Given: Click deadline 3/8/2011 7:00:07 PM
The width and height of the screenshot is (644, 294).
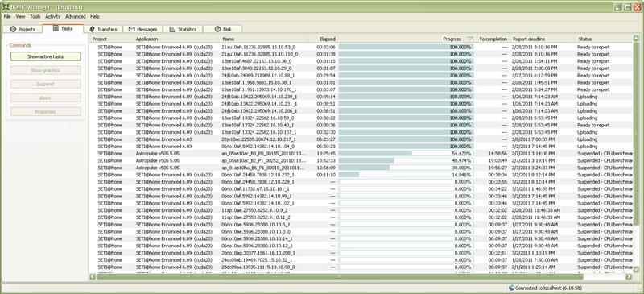Looking at the screenshot, I should 534,139.
